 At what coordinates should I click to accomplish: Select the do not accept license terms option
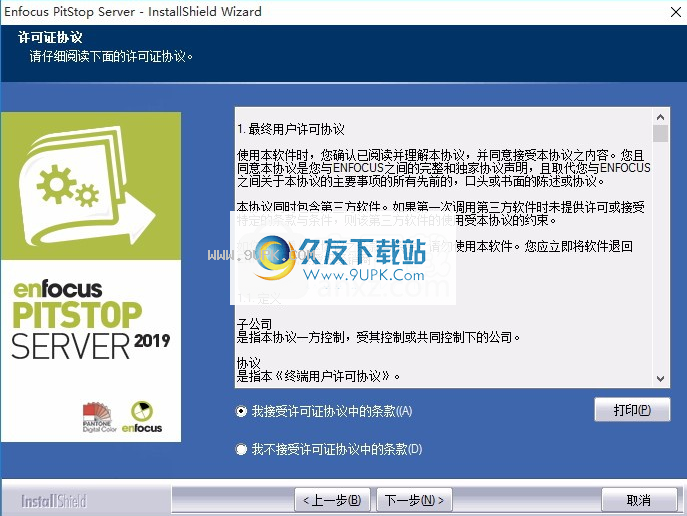(x=241, y=449)
